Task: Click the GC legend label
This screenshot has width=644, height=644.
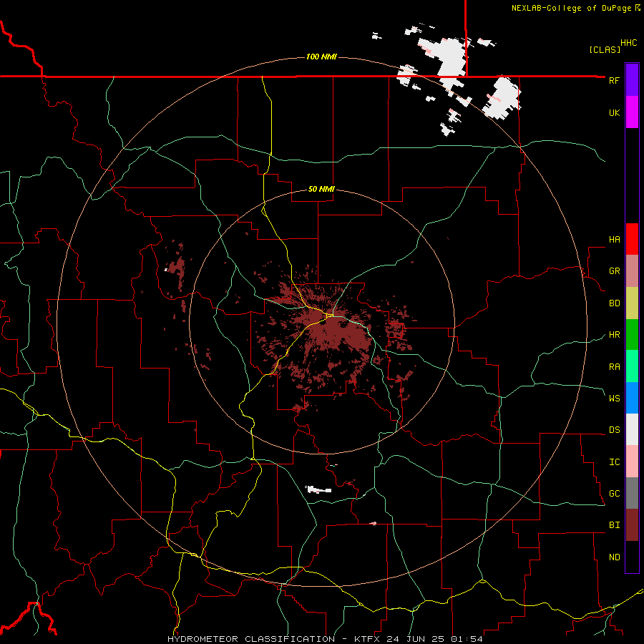Action: (x=614, y=493)
